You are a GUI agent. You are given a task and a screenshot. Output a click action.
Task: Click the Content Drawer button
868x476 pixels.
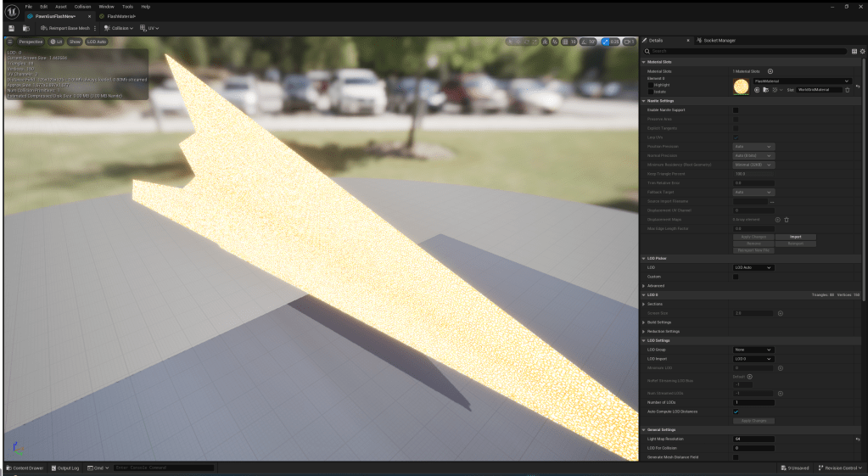[25, 468]
